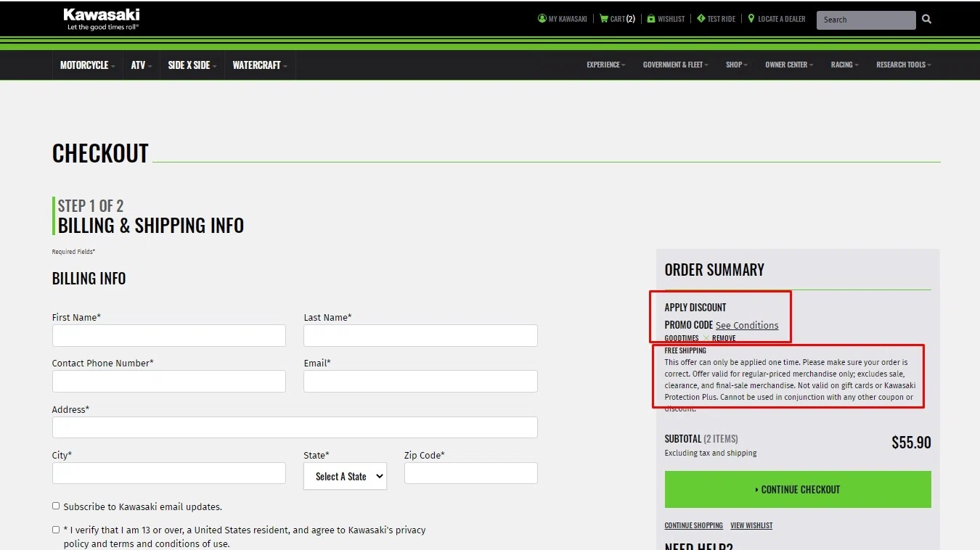The width and height of the screenshot is (980, 550).
Task: Check Subscribe to Kawasaki email updates
Action: pos(56,506)
